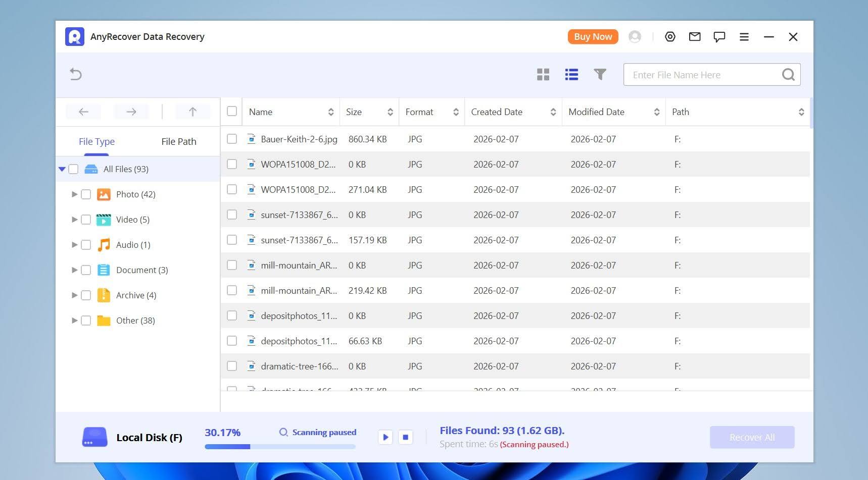Stop the scan with stop button
The image size is (868, 480).
(x=405, y=437)
